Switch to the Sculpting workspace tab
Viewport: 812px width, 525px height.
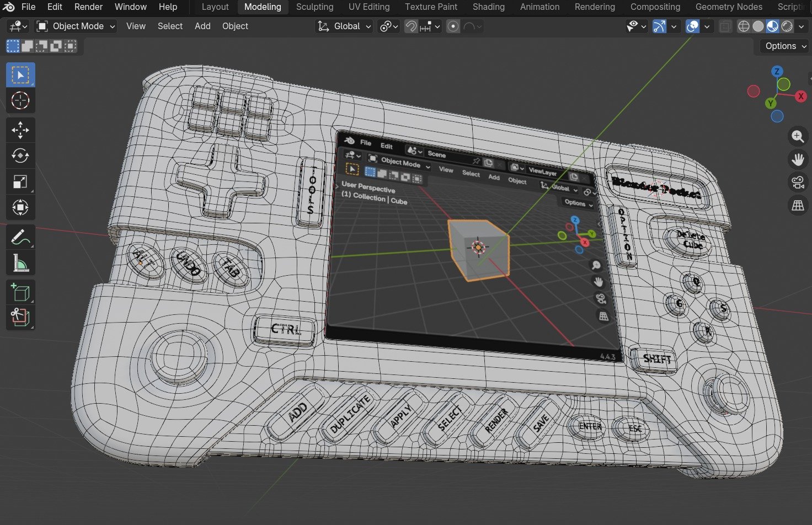click(314, 7)
